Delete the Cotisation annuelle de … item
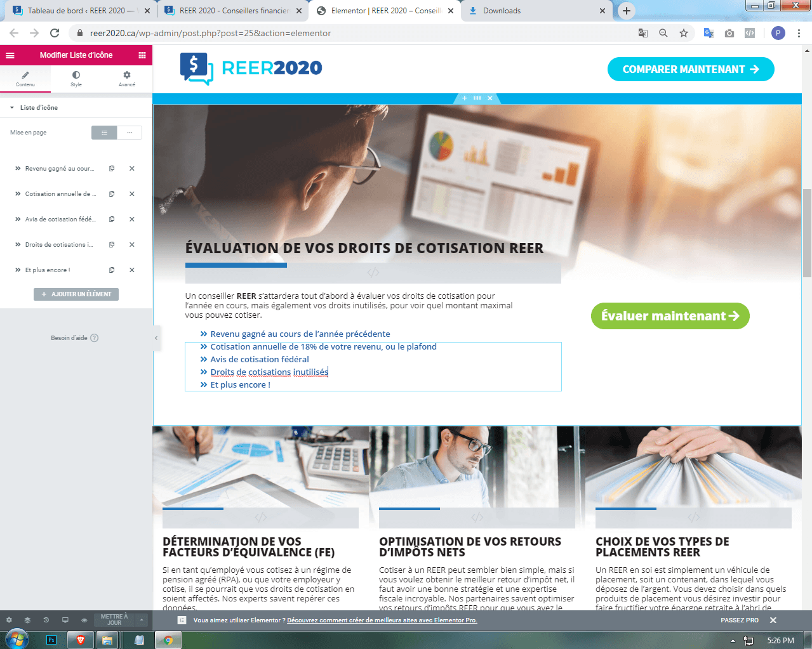Viewport: 812px width, 649px height. click(x=132, y=194)
